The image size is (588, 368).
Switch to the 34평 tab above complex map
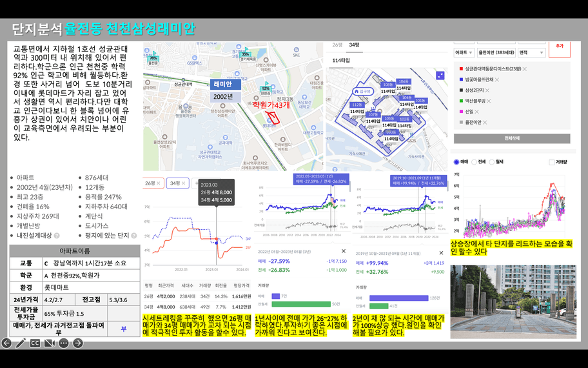(x=355, y=45)
